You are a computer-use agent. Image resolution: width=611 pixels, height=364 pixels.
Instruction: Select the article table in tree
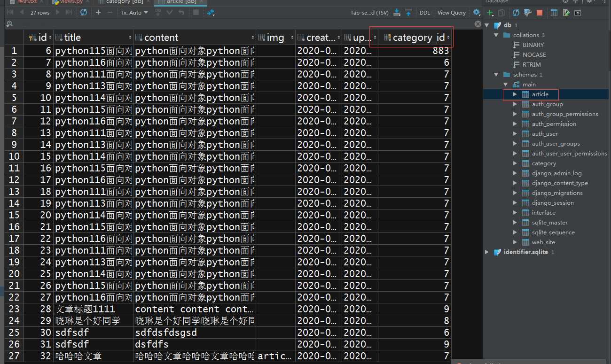pos(540,94)
